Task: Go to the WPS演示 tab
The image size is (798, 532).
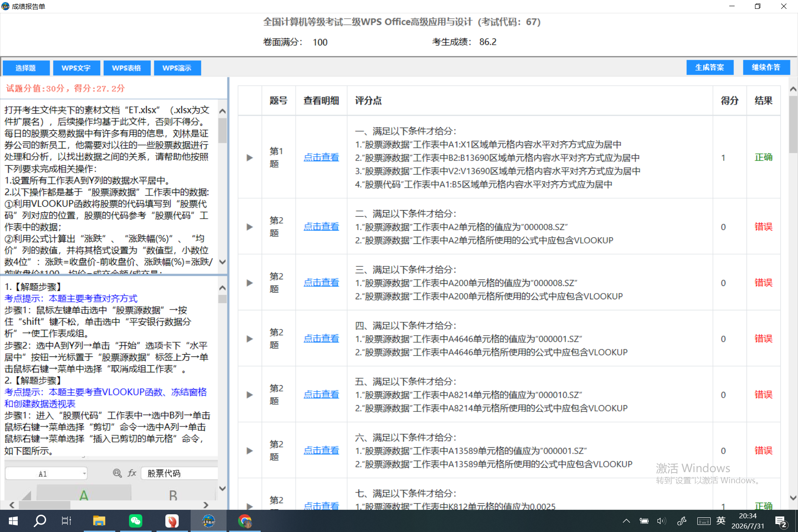Action: coord(177,68)
